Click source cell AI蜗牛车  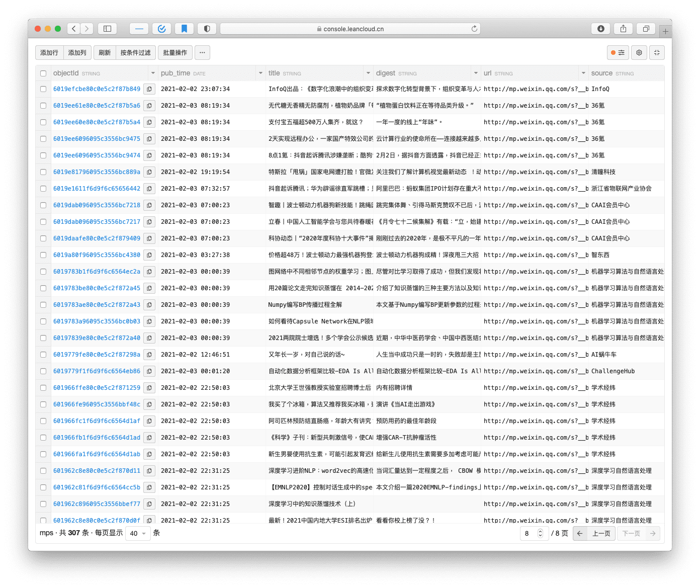click(604, 355)
